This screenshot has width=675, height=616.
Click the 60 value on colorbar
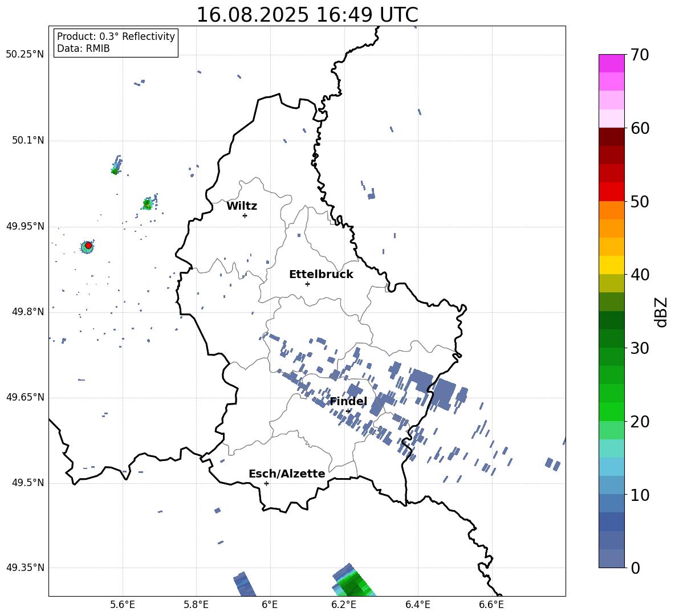[x=640, y=128]
